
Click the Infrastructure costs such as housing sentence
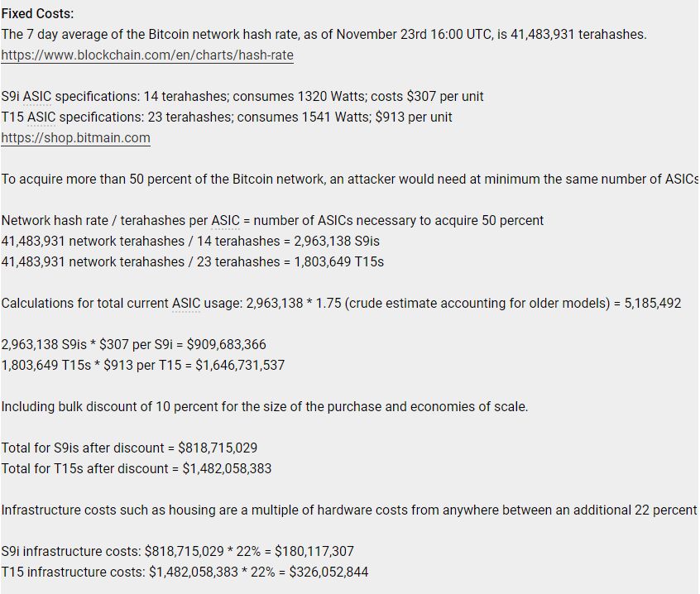[349, 510]
